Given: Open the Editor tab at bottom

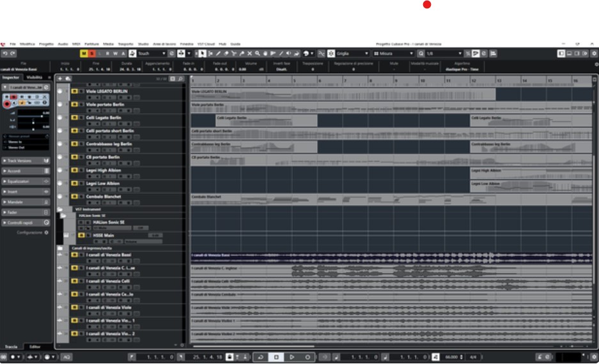Looking at the screenshot, I should [x=35, y=347].
